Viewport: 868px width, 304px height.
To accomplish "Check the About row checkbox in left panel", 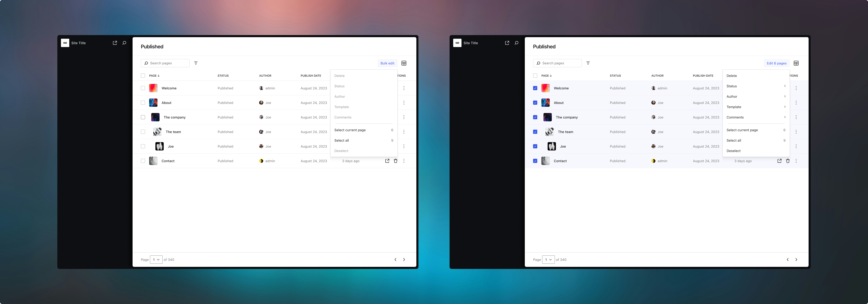I will pos(143,103).
